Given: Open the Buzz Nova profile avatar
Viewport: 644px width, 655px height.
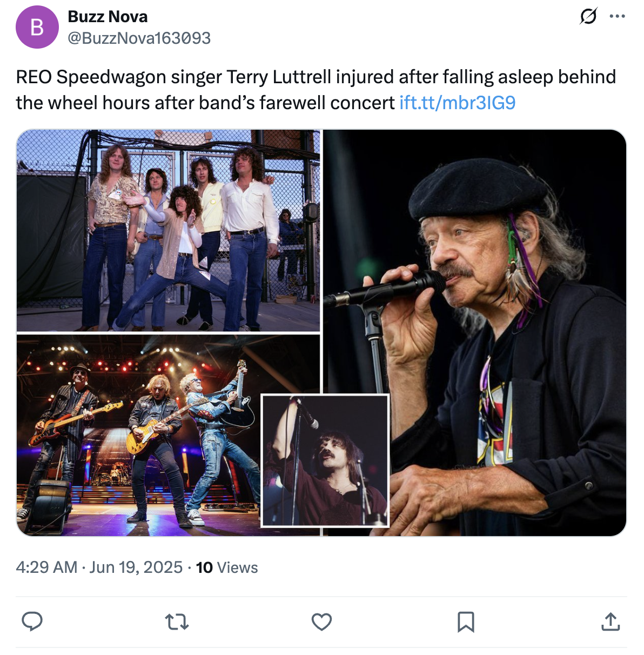Looking at the screenshot, I should tap(37, 27).
